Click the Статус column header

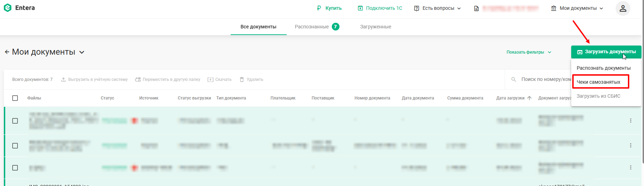107,98
